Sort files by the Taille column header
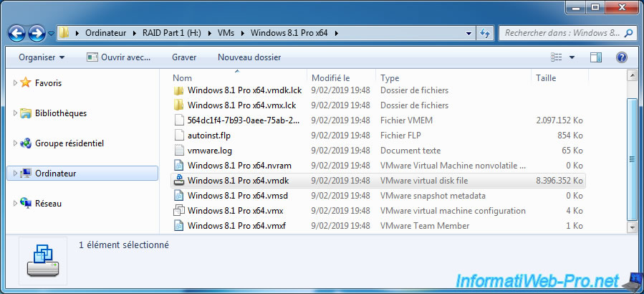The image size is (644, 294). (x=559, y=77)
